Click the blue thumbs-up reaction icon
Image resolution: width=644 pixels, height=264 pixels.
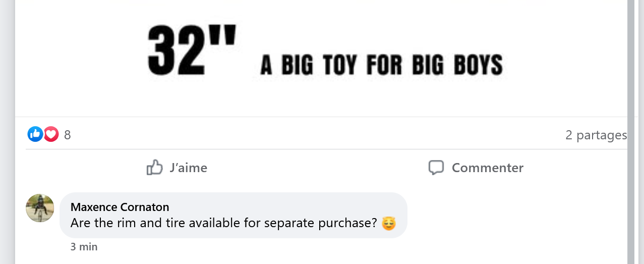[x=35, y=134]
